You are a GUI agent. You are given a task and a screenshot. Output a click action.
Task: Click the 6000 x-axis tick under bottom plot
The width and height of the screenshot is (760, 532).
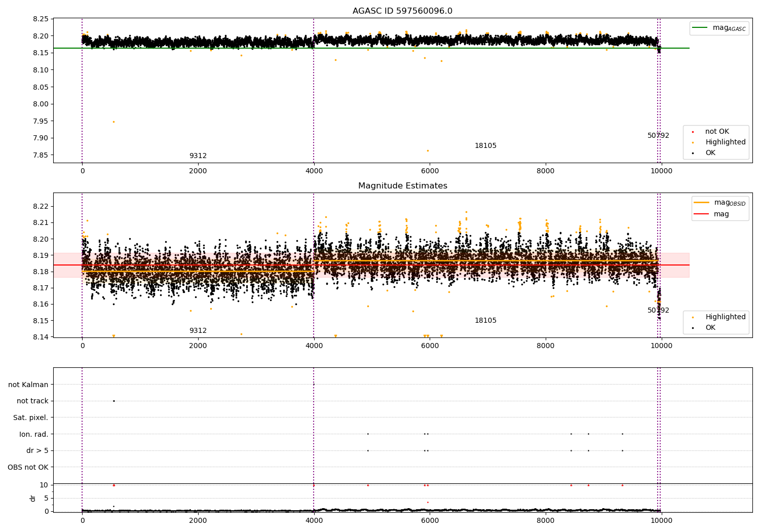point(430,520)
